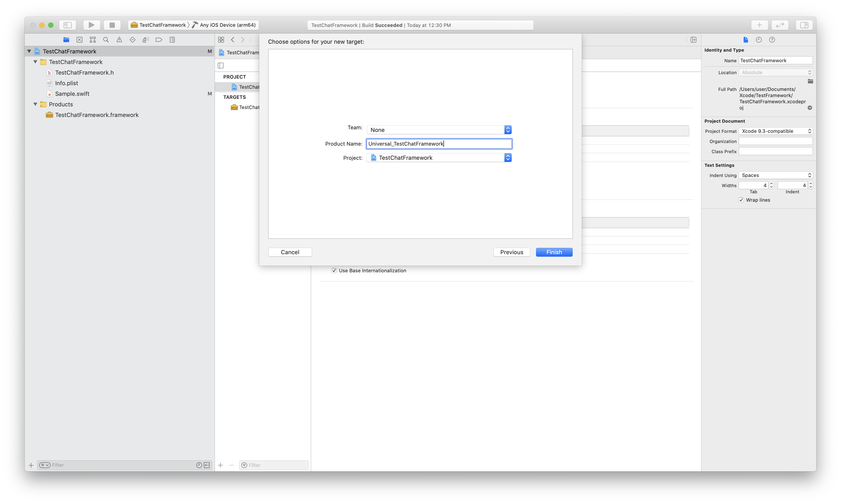Uncheck Use Base Internationalization
This screenshot has width=841, height=504.
[334, 271]
